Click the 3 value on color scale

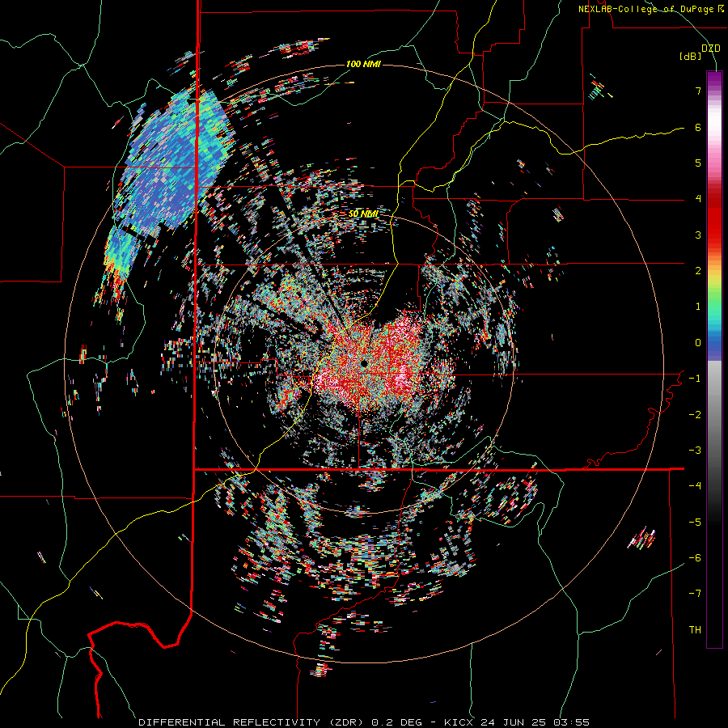[698, 235]
